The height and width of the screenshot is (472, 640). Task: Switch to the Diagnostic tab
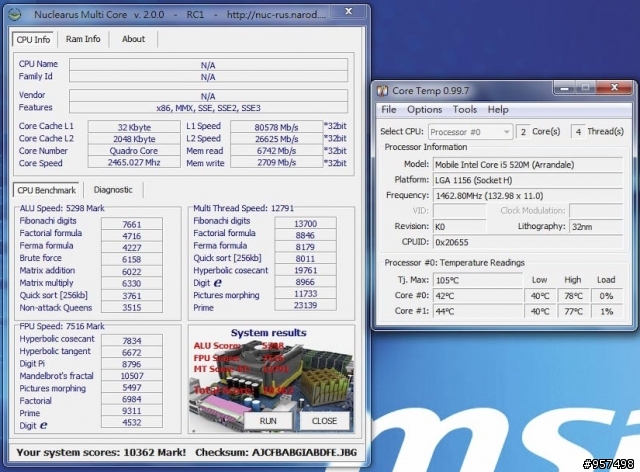113,190
